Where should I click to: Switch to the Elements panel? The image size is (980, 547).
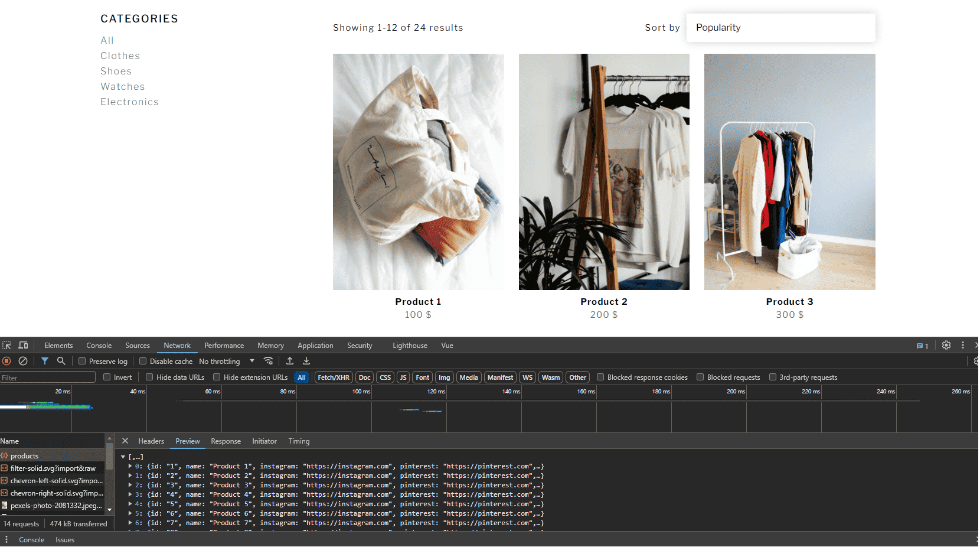(x=58, y=346)
